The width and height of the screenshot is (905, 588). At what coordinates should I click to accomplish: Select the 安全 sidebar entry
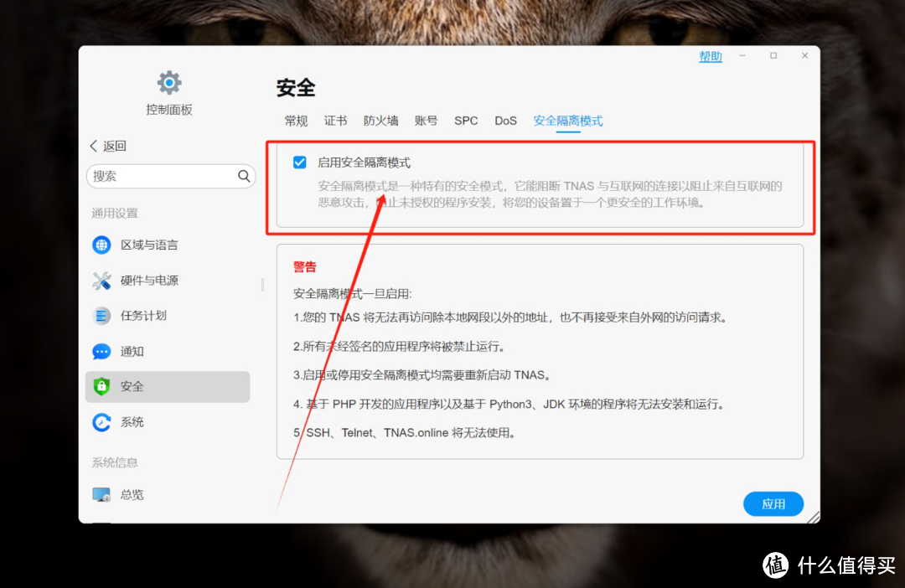pyautogui.click(x=168, y=387)
